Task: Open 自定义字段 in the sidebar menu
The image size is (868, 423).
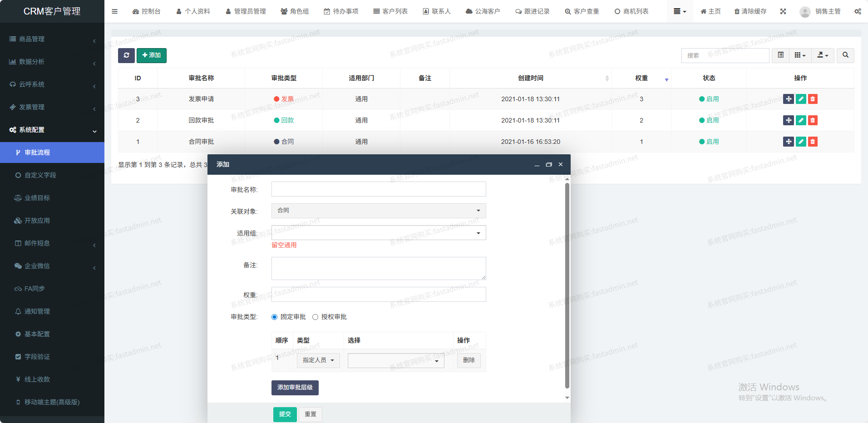Action: (x=40, y=175)
